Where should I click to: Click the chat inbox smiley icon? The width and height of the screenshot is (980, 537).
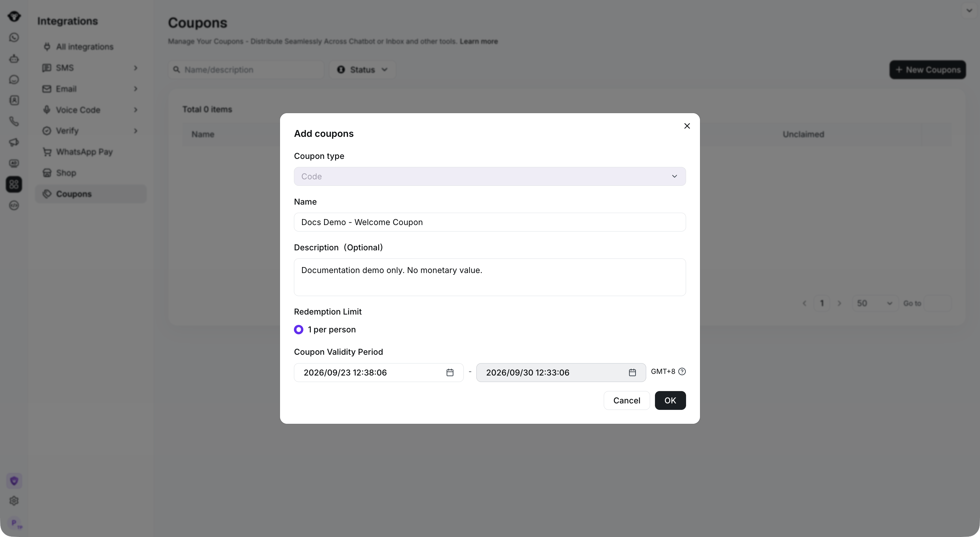[x=14, y=79]
